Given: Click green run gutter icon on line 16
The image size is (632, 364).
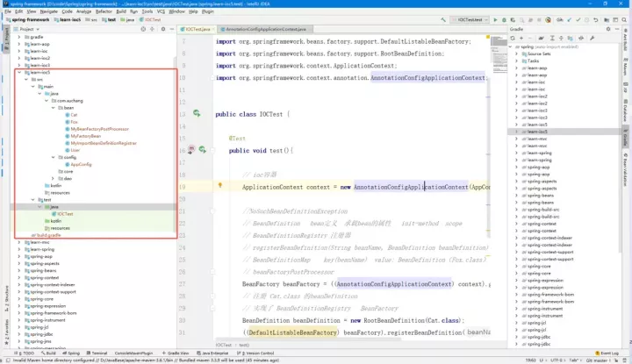Looking at the screenshot, I should point(203,150).
